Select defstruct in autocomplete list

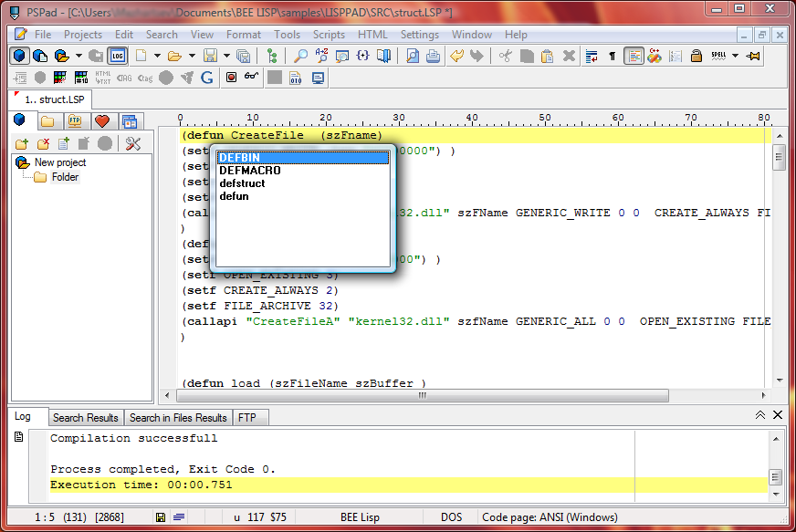click(x=242, y=183)
